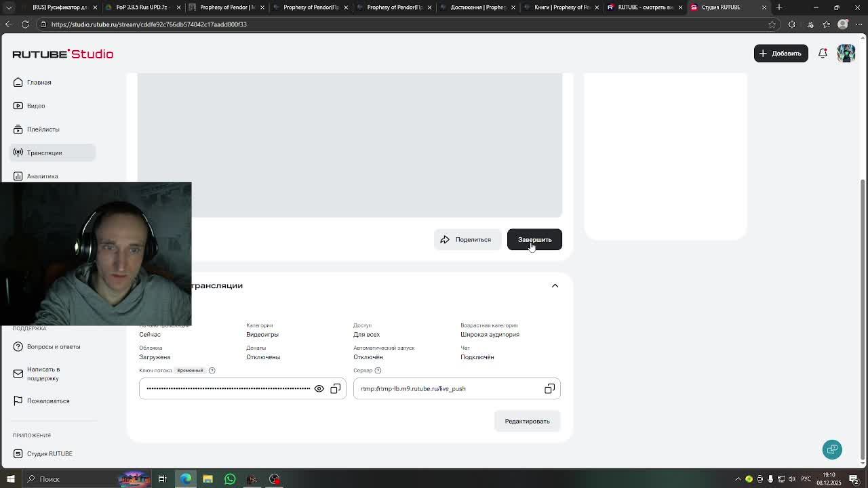Open the browser tab search dropdown

[9, 7]
